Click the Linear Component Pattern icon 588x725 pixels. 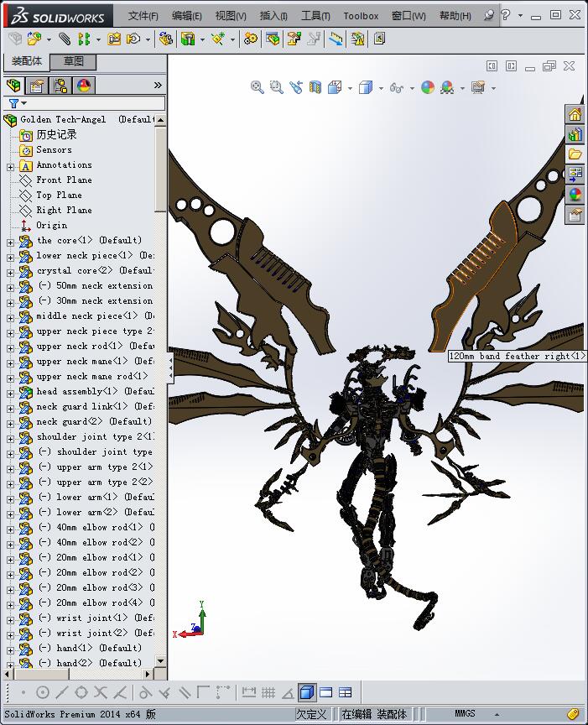point(84,39)
